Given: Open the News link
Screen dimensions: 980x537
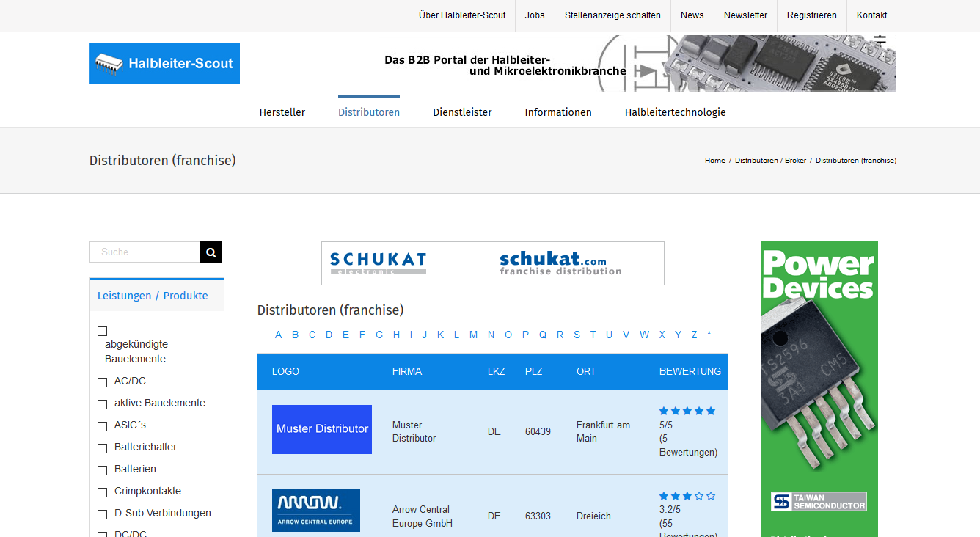Looking at the screenshot, I should click(x=692, y=15).
